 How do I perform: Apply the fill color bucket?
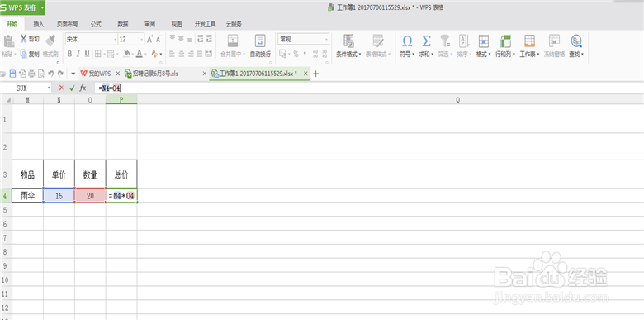tap(126, 54)
